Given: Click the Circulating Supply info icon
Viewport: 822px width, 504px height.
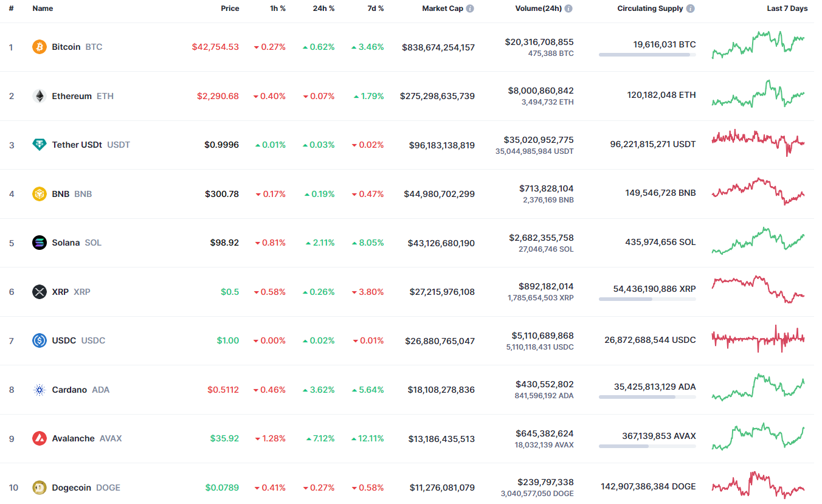Looking at the screenshot, I should coord(691,9).
